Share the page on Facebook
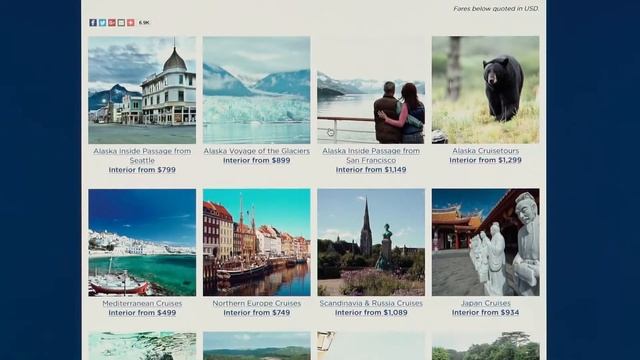 [93, 22]
